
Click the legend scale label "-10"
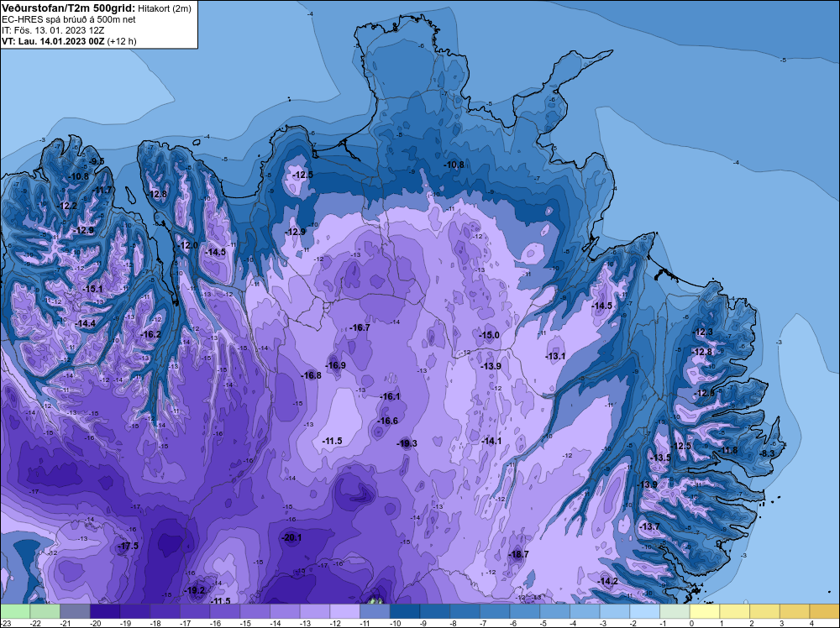point(396,623)
